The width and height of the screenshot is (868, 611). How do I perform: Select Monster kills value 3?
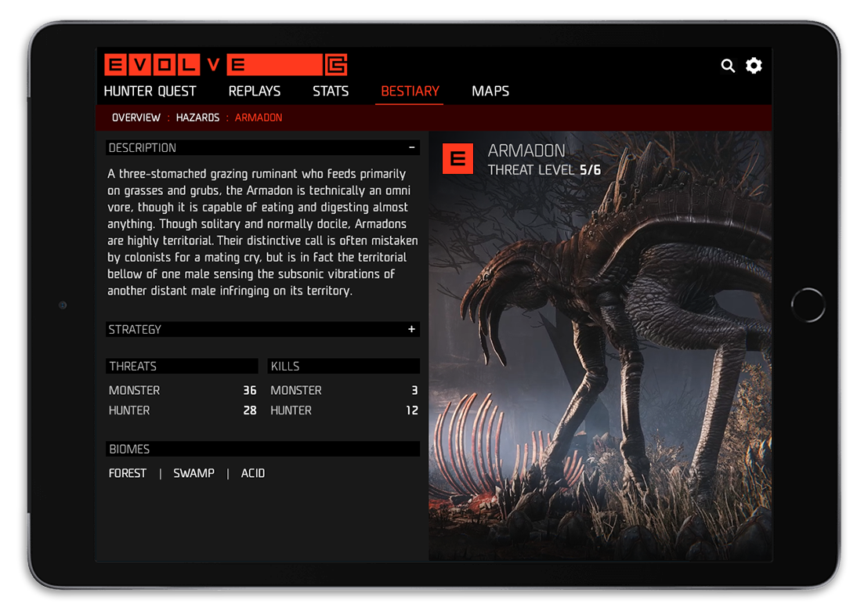coord(414,390)
